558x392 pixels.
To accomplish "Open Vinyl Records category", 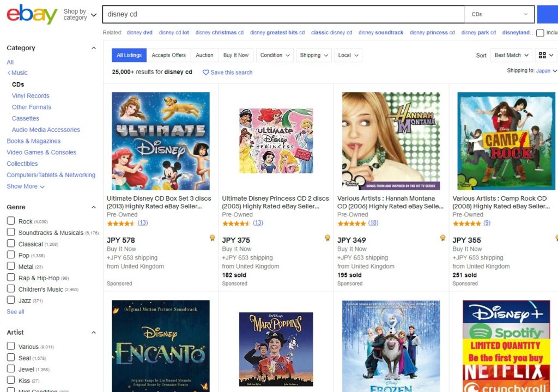I will 31,96.
